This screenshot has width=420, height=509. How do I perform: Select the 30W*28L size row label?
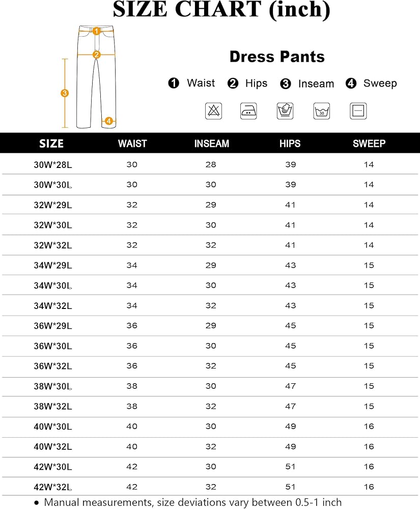click(x=52, y=165)
